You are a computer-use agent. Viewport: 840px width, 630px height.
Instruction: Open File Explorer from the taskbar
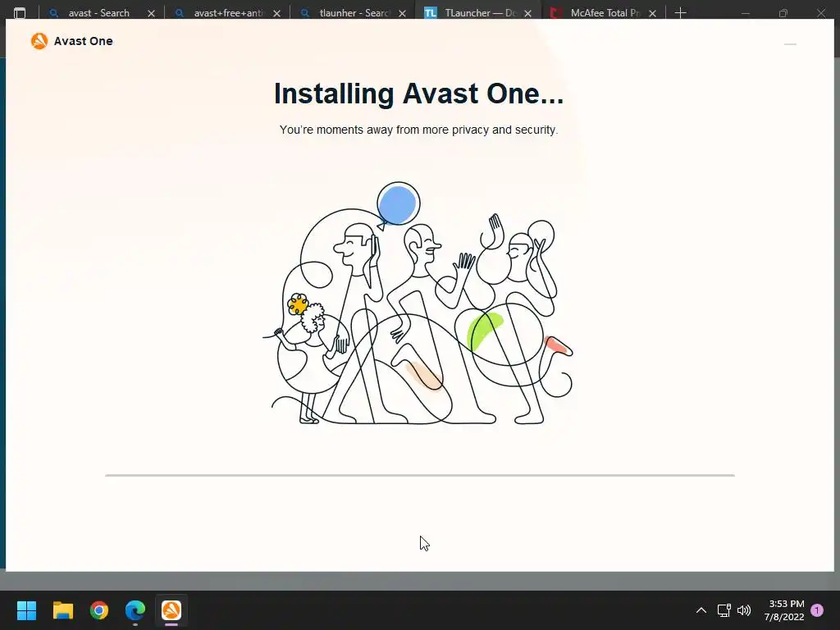[62, 610]
